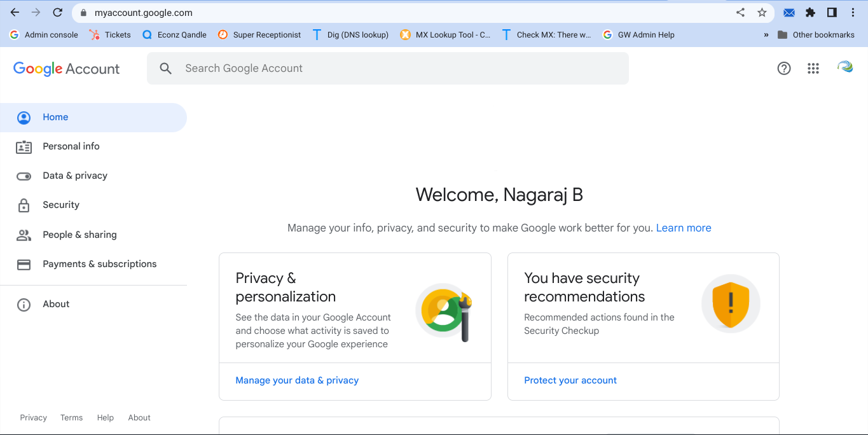
Task: Open Security in the sidebar
Action: (93, 205)
